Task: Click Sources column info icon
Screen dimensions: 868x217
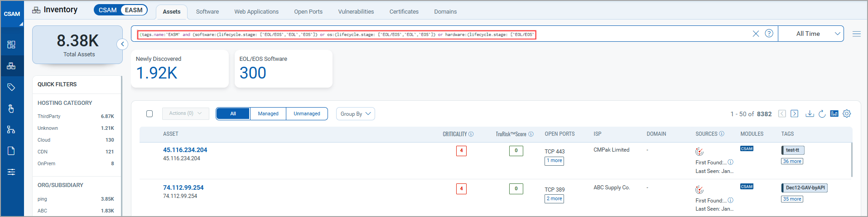Action: [x=722, y=133]
